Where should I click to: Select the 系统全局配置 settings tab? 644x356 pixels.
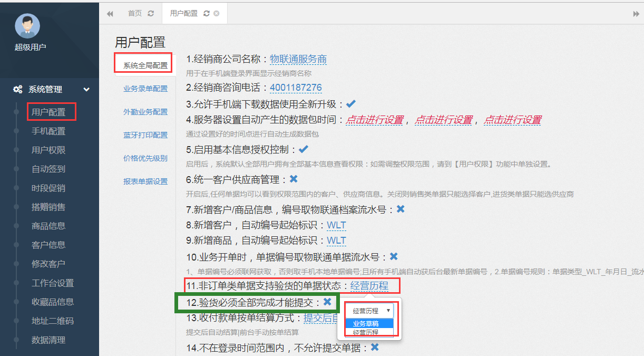(x=145, y=66)
